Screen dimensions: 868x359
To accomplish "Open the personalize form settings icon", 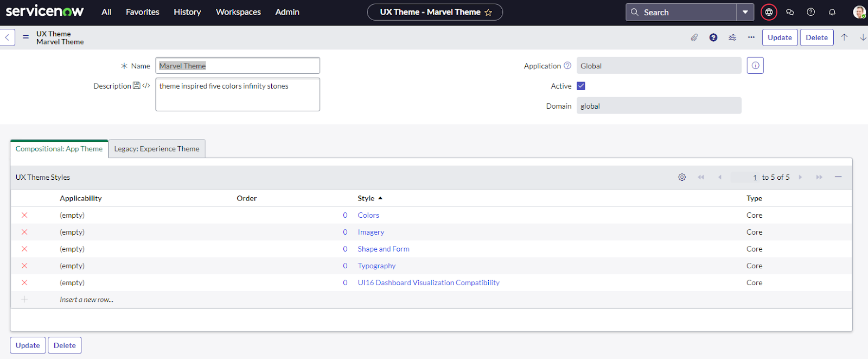I will pyautogui.click(x=732, y=37).
